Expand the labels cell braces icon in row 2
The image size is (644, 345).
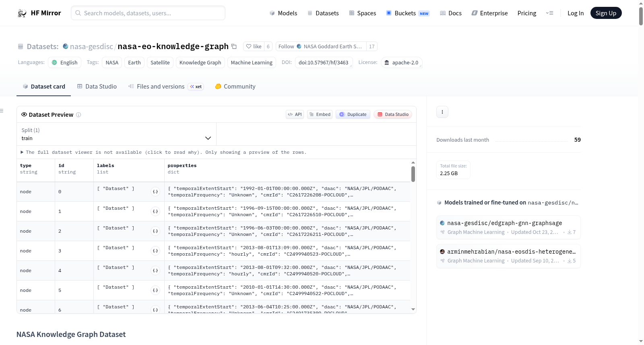[x=155, y=231]
